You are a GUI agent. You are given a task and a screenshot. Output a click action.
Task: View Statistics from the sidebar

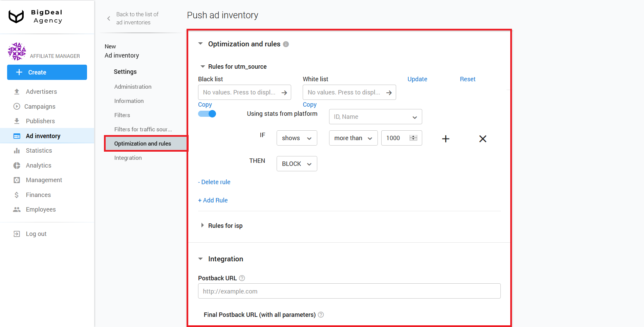39,150
